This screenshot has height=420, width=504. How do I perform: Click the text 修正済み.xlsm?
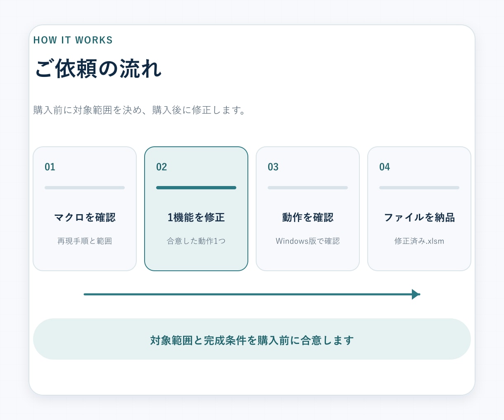419,241
